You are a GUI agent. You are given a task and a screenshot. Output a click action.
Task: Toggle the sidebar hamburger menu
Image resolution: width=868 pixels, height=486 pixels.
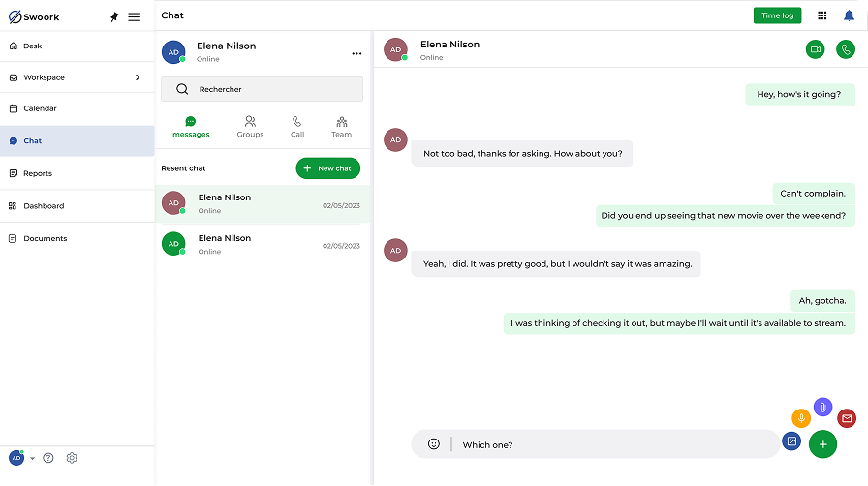tap(134, 17)
